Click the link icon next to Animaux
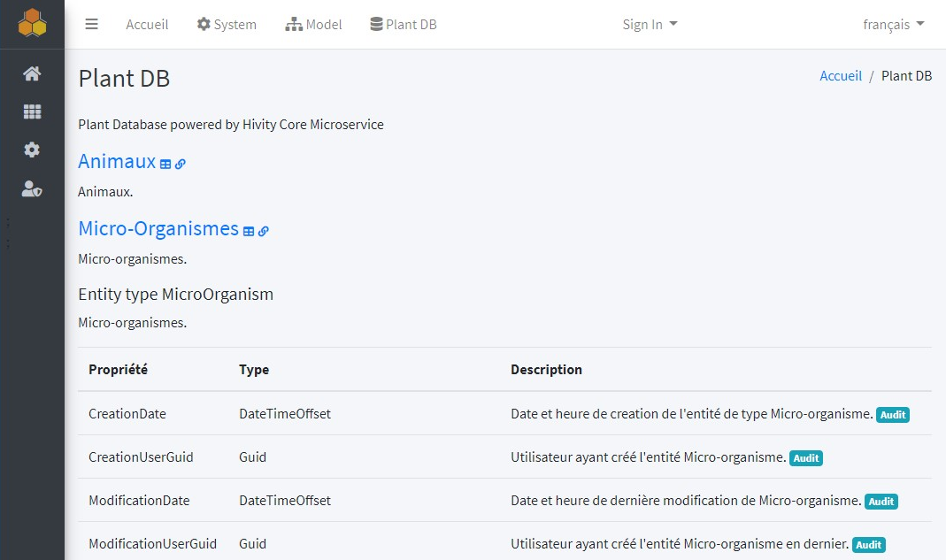Viewport: 946px width, 560px height. tap(180, 164)
